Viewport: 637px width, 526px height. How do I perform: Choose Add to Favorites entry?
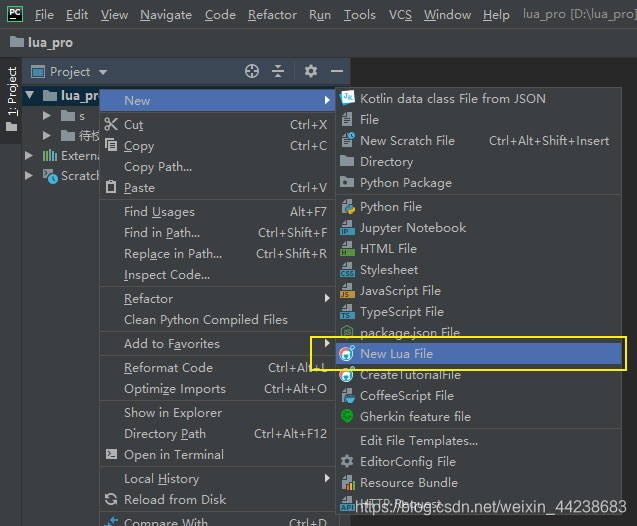tap(217, 343)
